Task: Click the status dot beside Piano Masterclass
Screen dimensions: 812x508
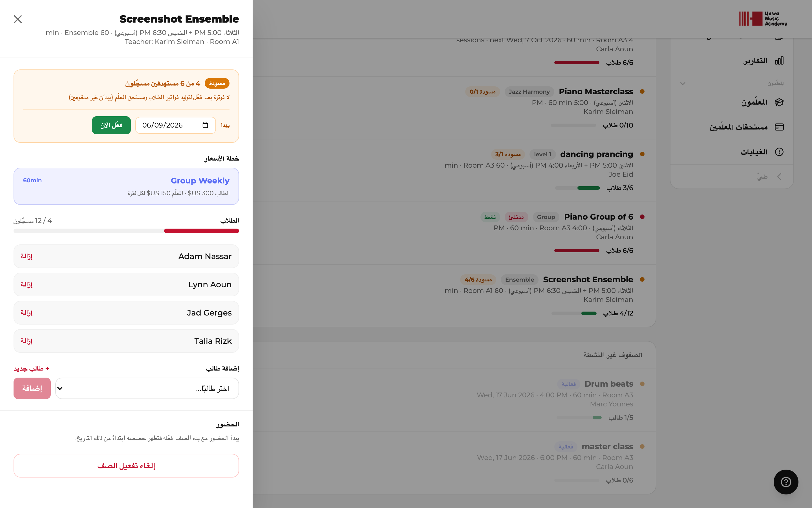Action: click(642, 91)
